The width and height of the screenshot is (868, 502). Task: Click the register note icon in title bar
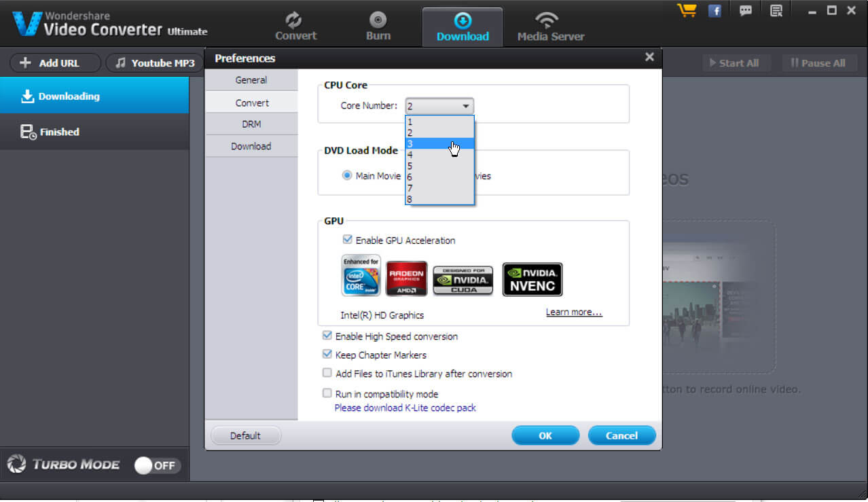click(776, 10)
